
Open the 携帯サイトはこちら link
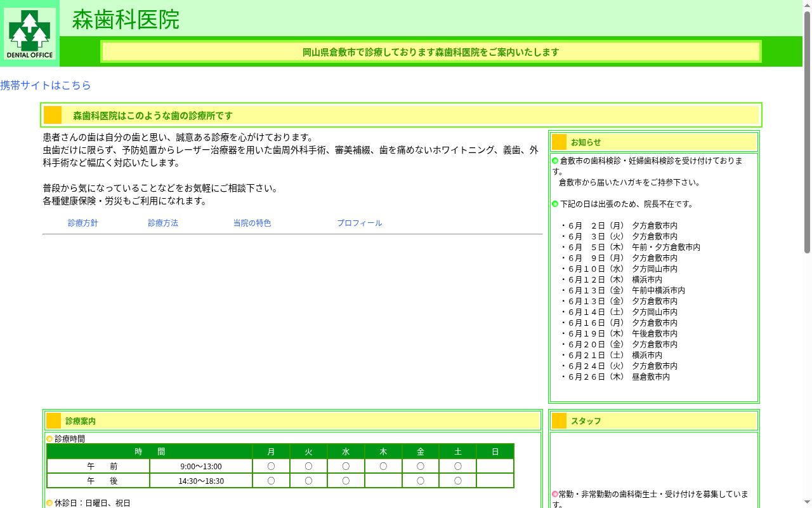point(46,85)
